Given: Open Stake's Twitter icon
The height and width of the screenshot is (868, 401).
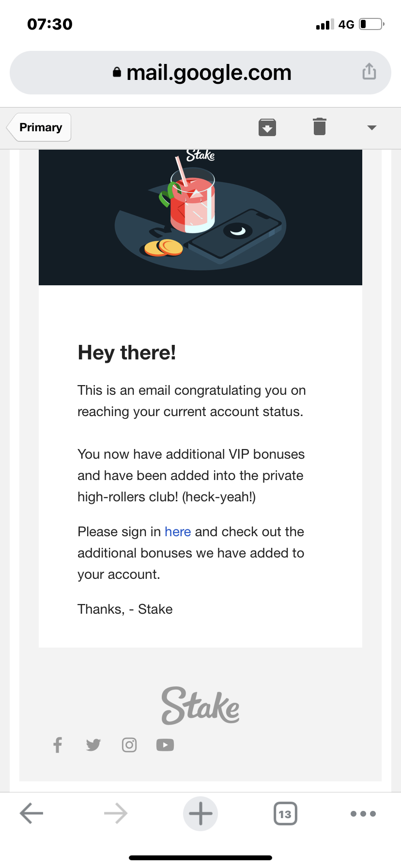Looking at the screenshot, I should 93,745.
